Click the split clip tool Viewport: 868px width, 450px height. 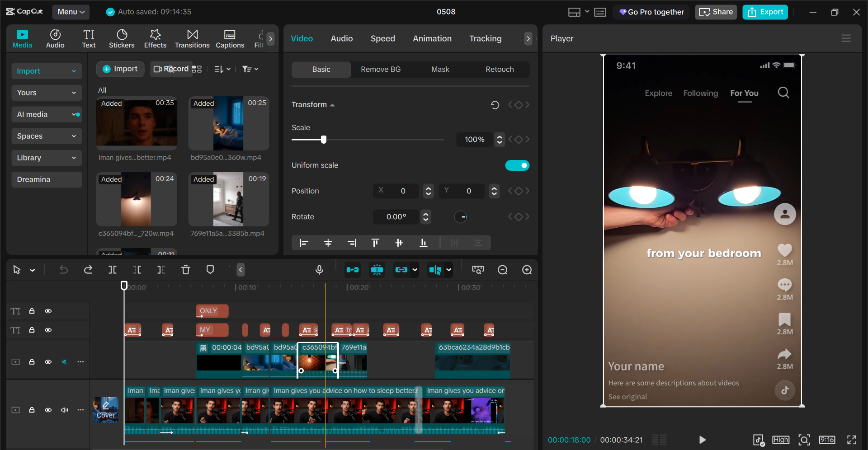(113, 270)
